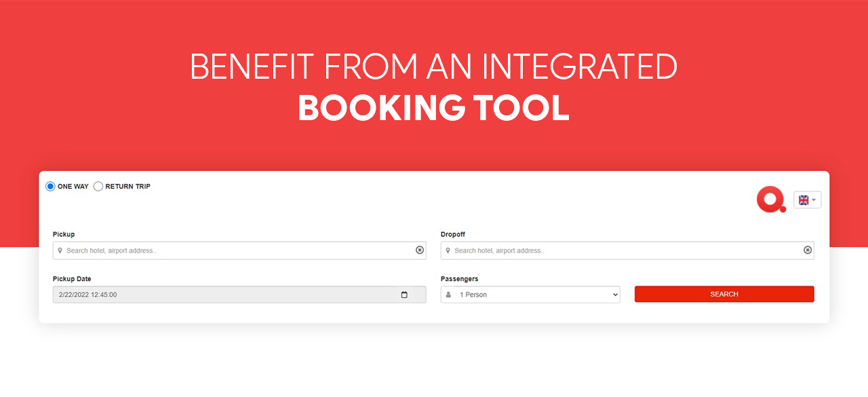Click the Dropoff field label
868x397 pixels.
coord(452,235)
